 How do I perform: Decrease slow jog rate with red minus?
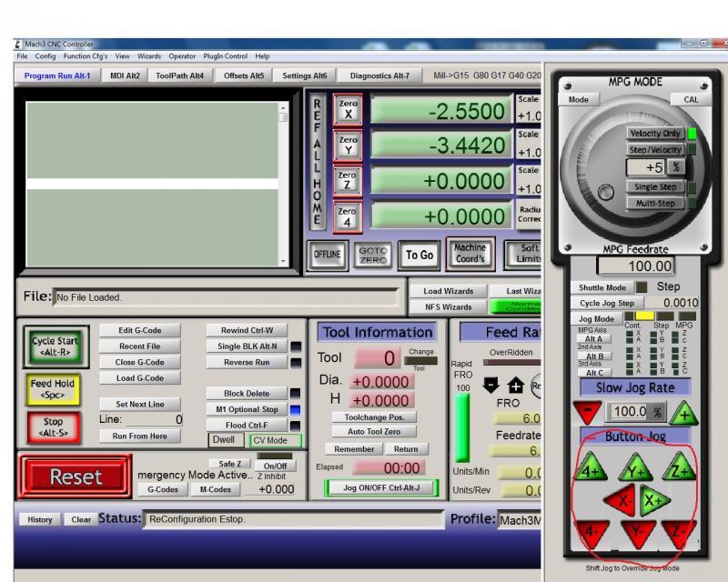589,412
